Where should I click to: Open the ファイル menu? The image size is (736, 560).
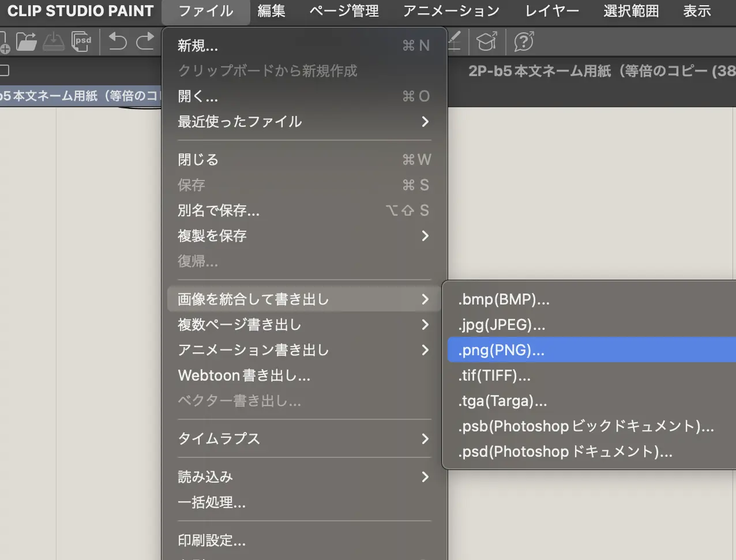pos(206,11)
